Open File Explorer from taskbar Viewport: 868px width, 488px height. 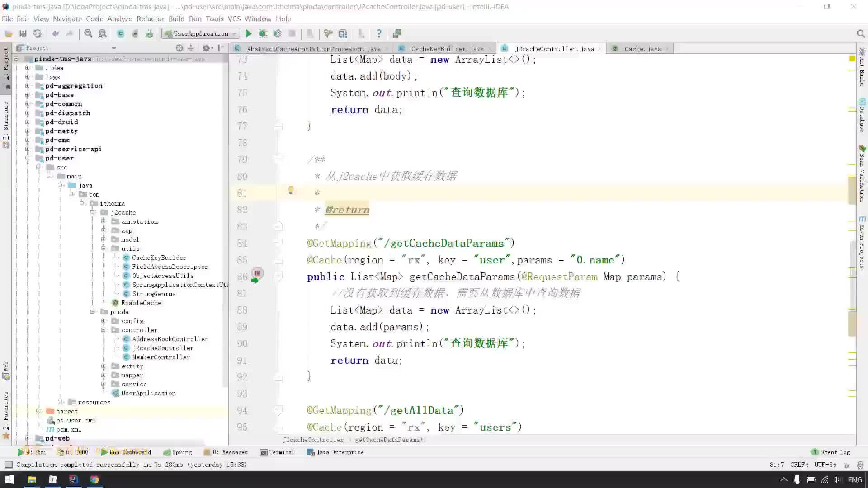[32, 479]
